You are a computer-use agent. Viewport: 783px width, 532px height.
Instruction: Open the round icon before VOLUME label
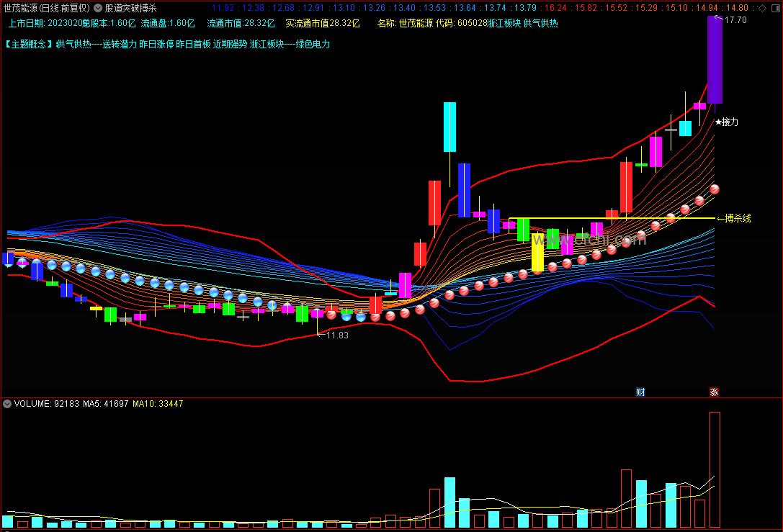coord(7,404)
